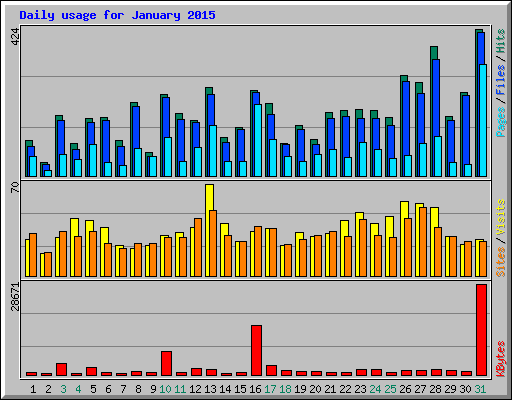
Task: Click day '1' on the x-axis
Action: tap(33, 389)
